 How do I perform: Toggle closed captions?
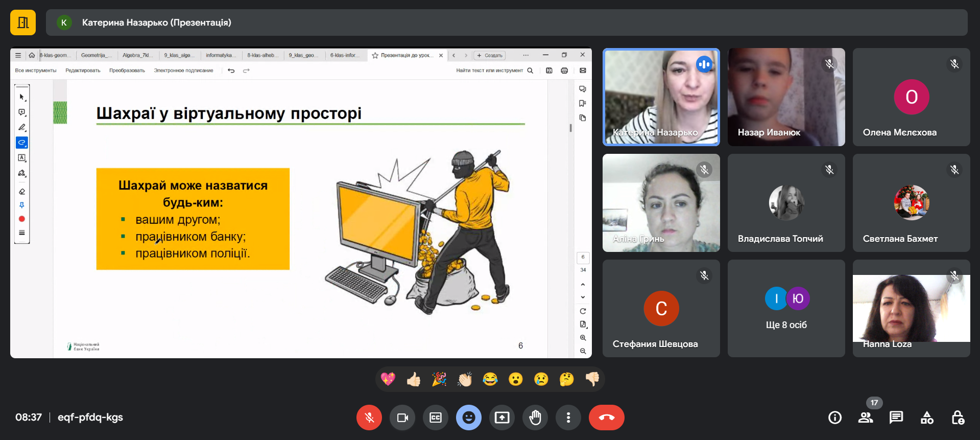point(436,418)
